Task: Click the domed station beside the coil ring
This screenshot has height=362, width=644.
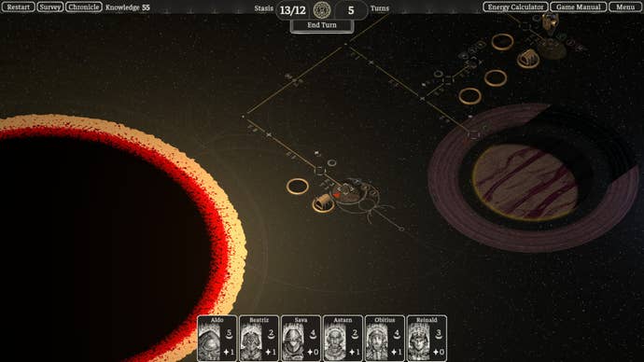Action: pyautogui.click(x=553, y=49)
